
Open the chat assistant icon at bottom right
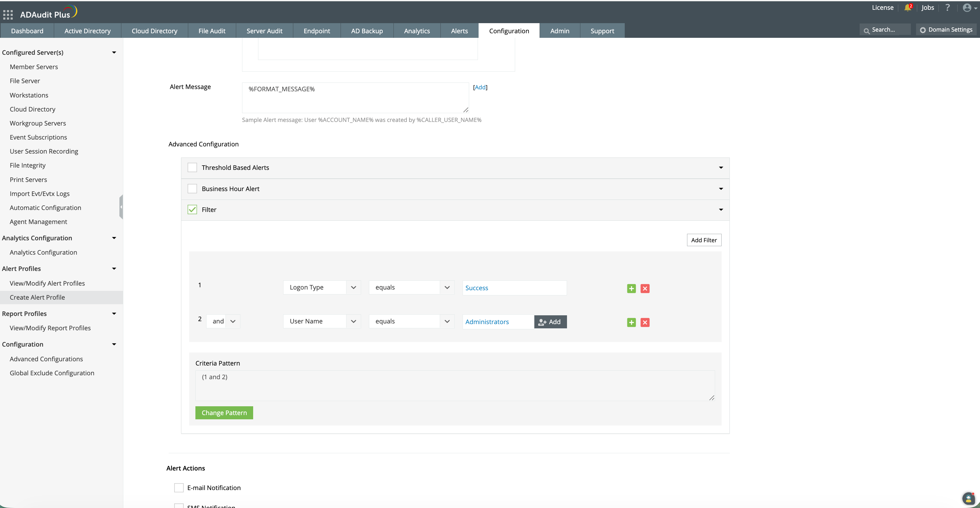(x=968, y=498)
